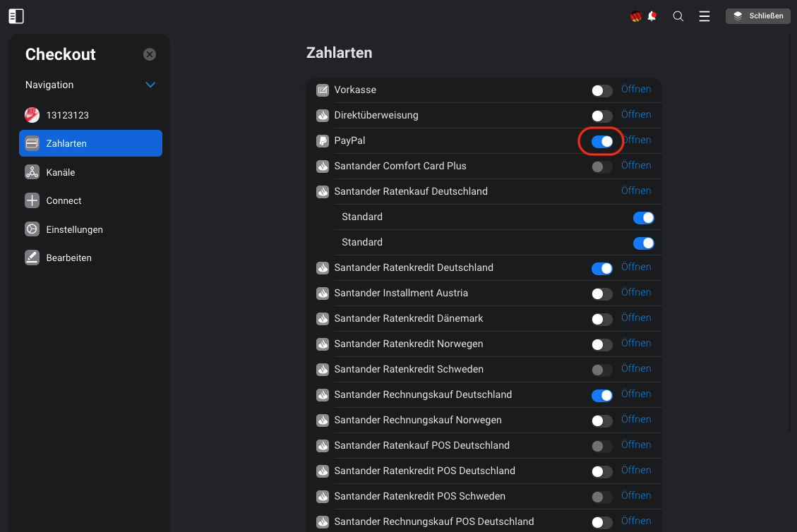Viewport: 797px width, 532px height.
Task: Click Santander Ratenkauf POS Deutschland icon
Action: pos(323,446)
